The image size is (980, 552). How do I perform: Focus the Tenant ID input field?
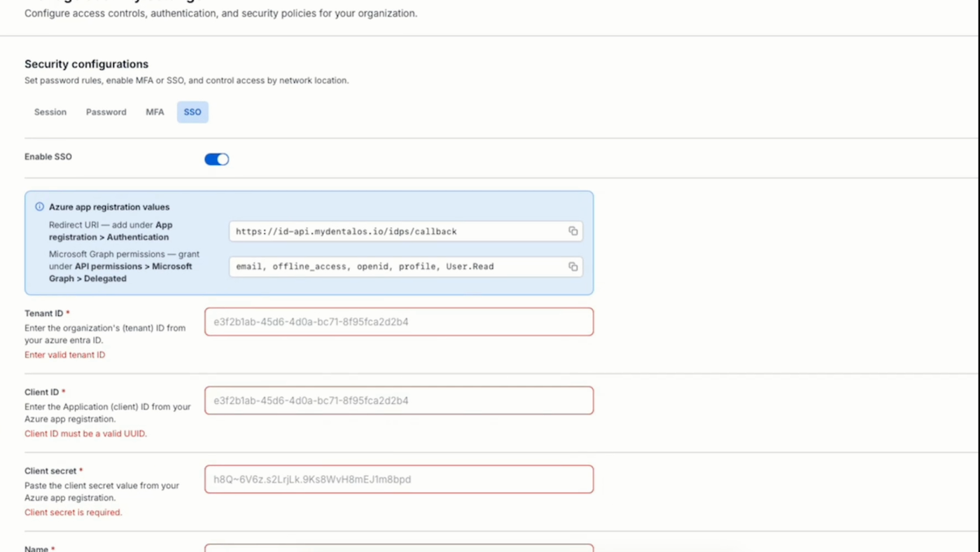(399, 322)
